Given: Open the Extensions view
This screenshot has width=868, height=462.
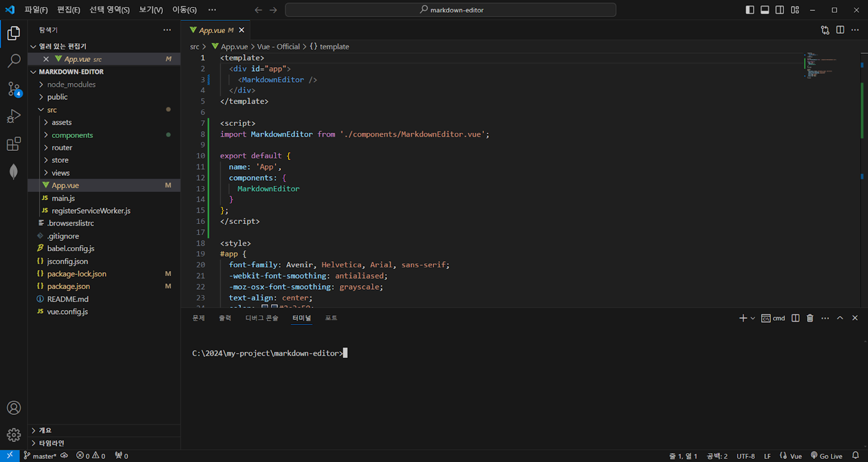Looking at the screenshot, I should coord(14,143).
